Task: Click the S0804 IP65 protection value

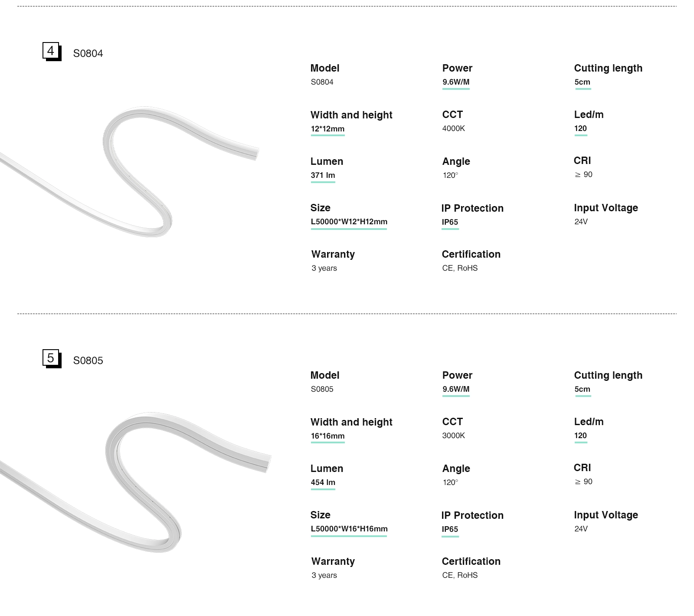Action: [x=450, y=222]
